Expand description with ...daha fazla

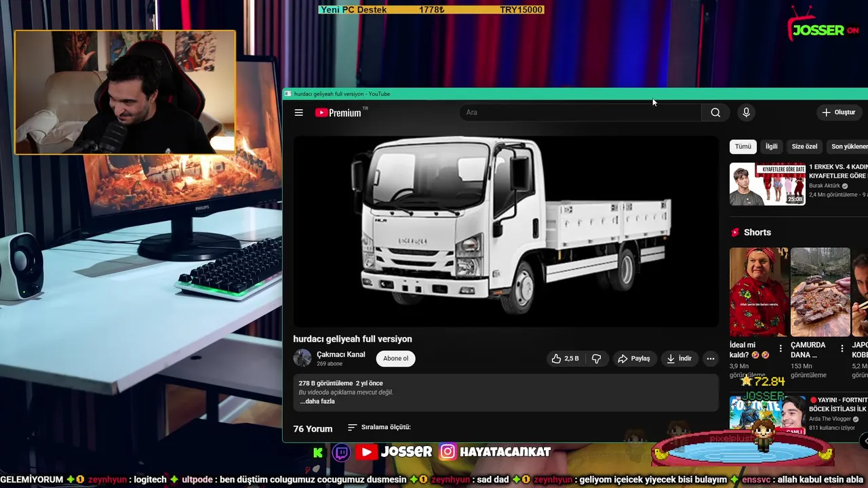[317, 401]
